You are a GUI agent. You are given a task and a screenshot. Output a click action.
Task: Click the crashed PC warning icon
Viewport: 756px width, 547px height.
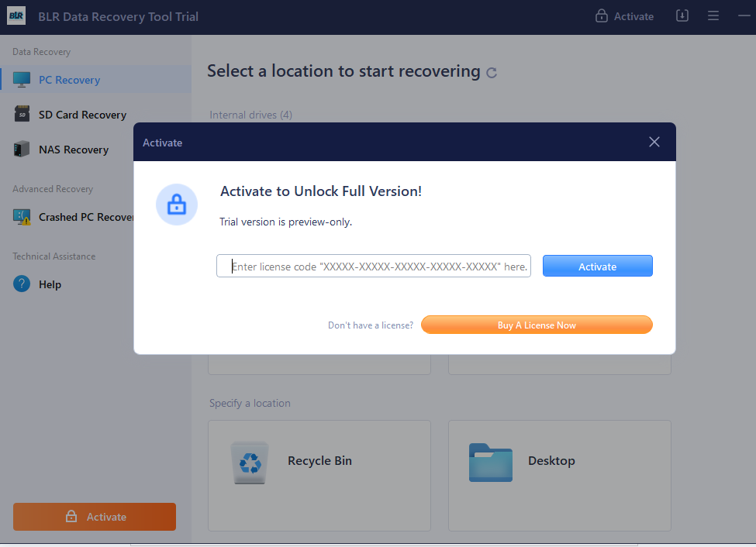22,218
